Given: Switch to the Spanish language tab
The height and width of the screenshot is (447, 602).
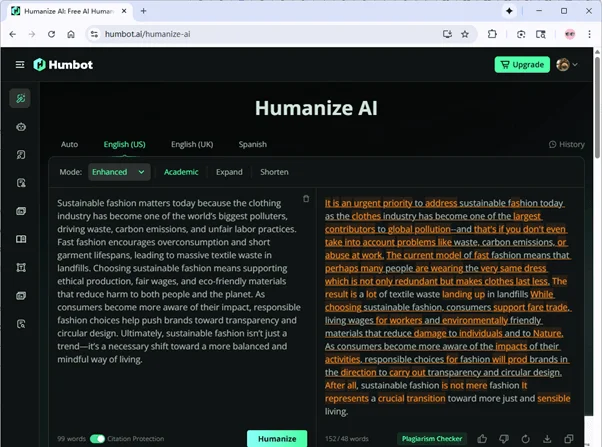Looking at the screenshot, I should pos(252,144).
